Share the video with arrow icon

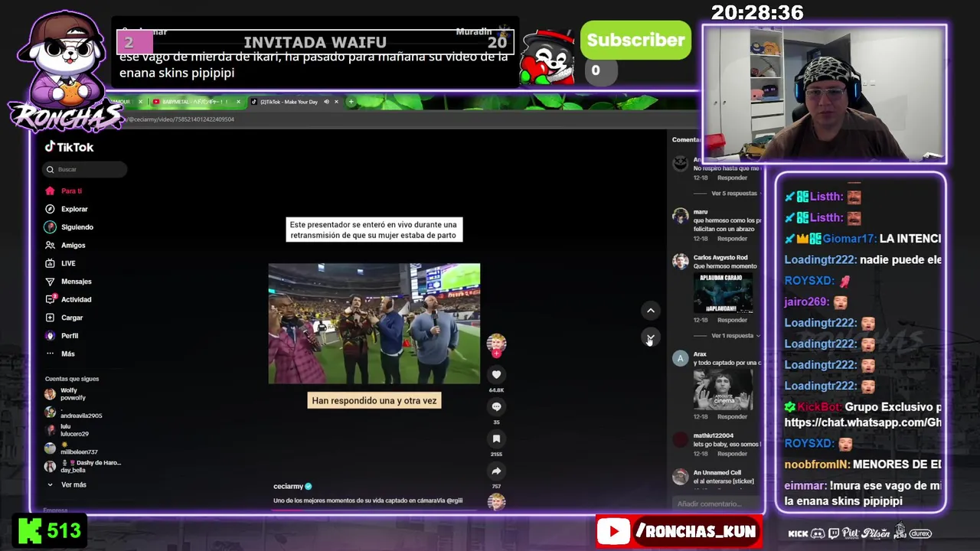tap(496, 471)
